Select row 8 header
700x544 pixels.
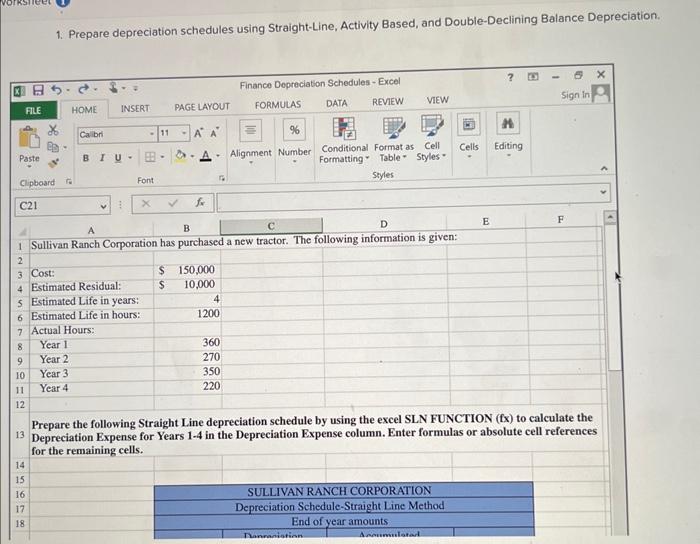coord(20,347)
